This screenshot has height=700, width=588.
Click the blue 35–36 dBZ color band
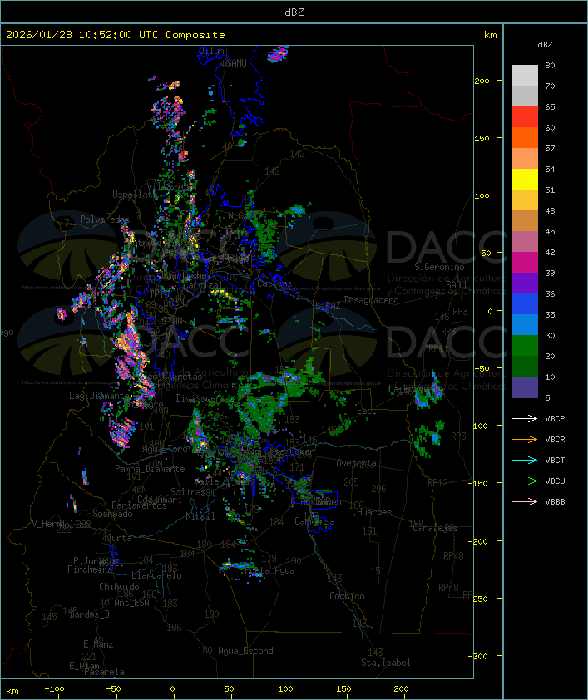[x=525, y=304]
